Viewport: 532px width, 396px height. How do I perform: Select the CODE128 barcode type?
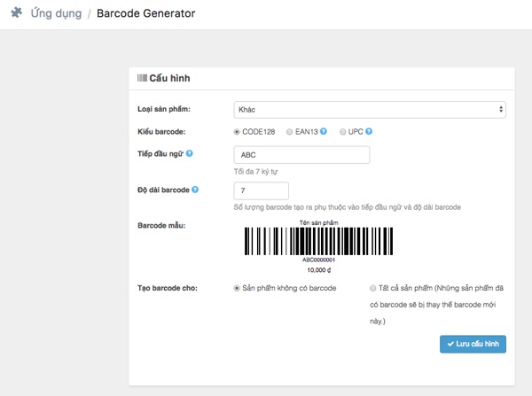(237, 132)
